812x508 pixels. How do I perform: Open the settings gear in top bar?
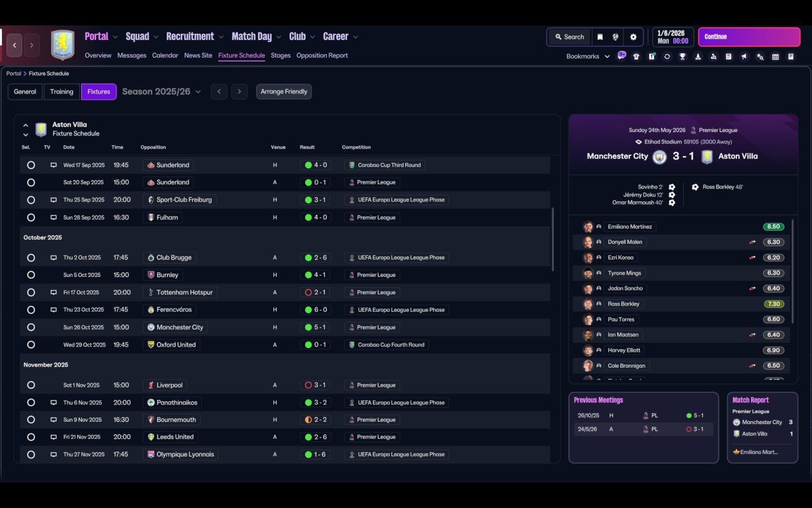[x=633, y=37]
